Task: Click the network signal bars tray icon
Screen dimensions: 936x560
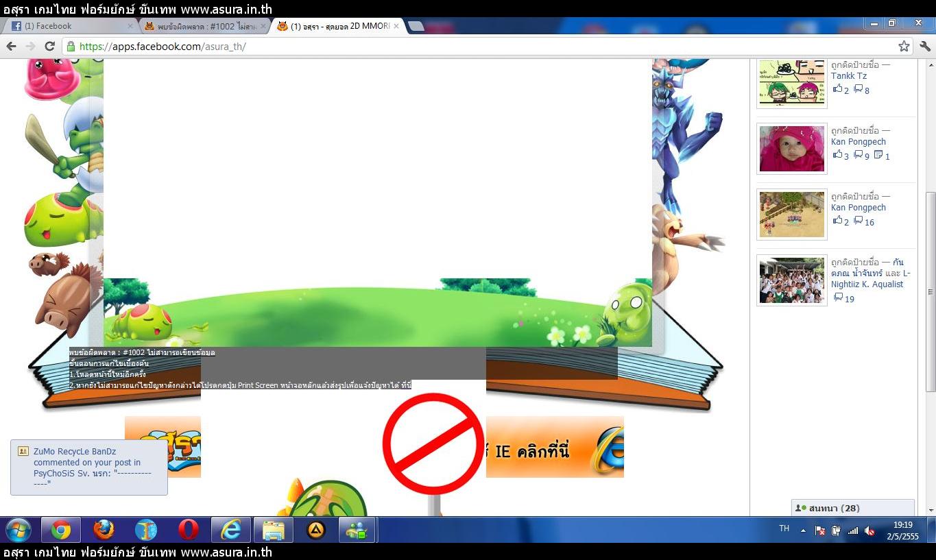Action: tap(853, 531)
